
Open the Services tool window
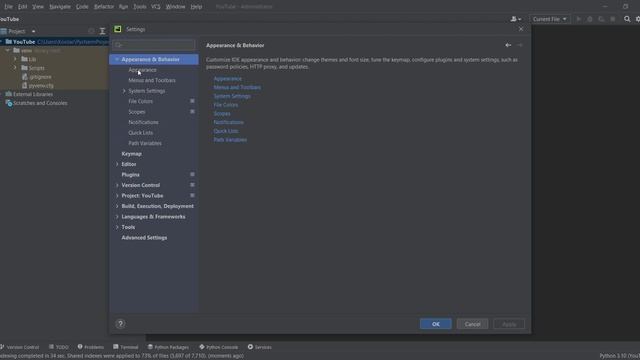[260, 347]
